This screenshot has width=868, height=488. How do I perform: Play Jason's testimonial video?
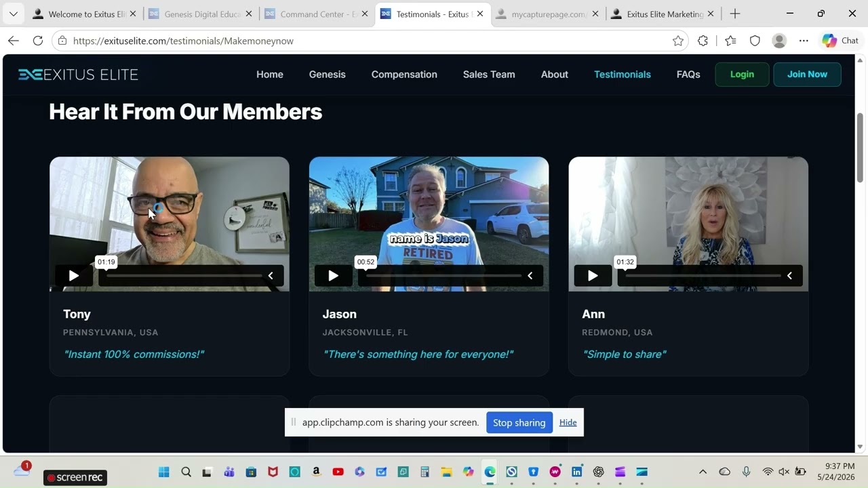coord(333,275)
